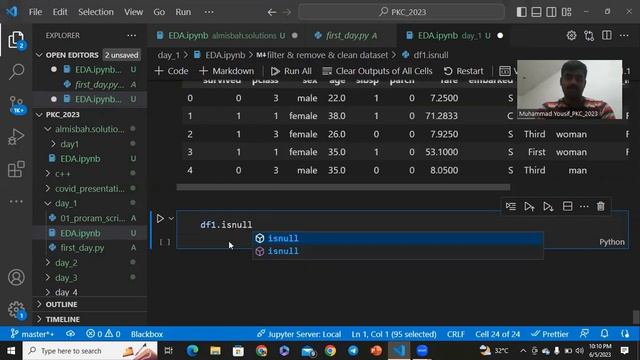Run All notebook cells
640x360 pixels.
(x=291, y=71)
